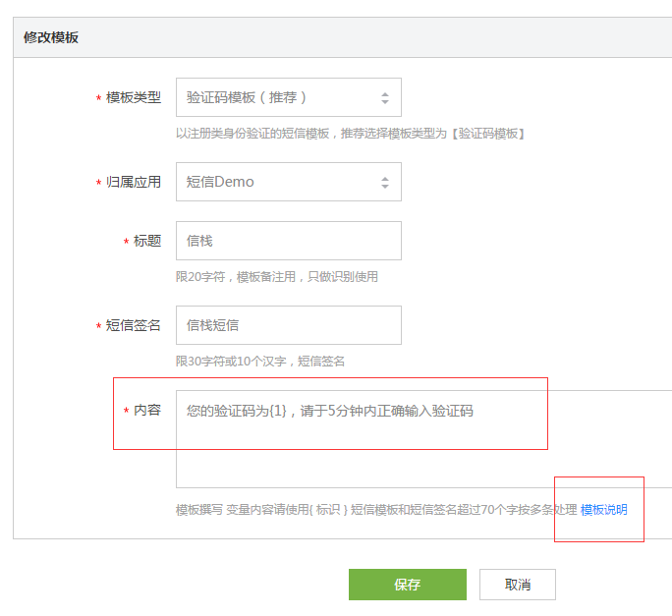Screen dimensions: 672x616
Task: Click the hint starting 模板撰写 变量内容请使用
Action: tap(376, 510)
